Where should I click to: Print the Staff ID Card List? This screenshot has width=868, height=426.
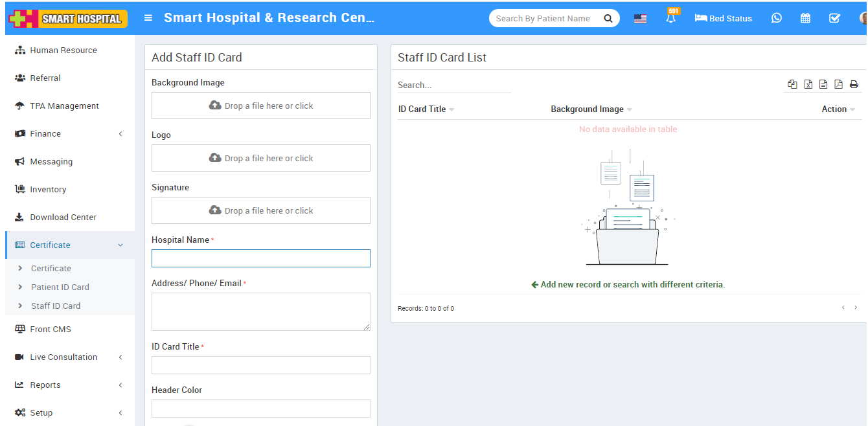pyautogui.click(x=854, y=84)
